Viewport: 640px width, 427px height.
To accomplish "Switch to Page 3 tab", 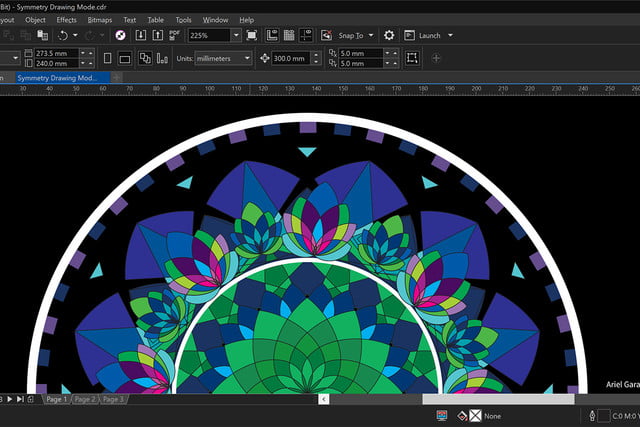I will coord(113,399).
